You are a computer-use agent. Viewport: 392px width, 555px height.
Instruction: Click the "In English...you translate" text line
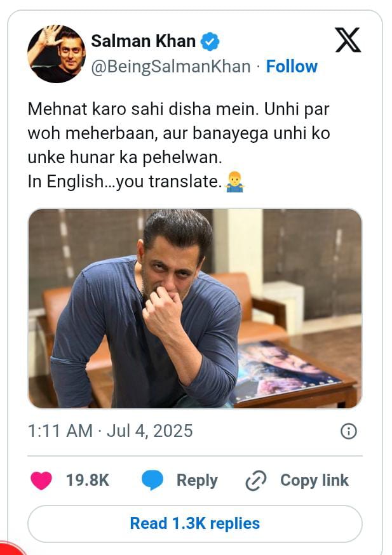[125, 182]
